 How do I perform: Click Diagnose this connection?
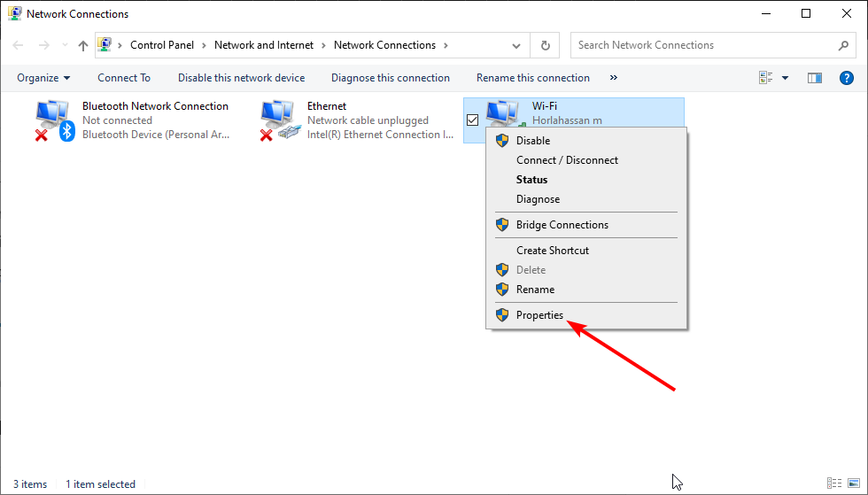(391, 78)
